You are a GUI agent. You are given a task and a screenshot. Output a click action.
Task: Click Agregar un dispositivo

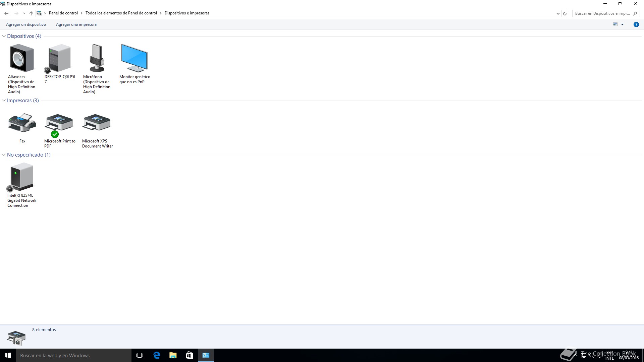pyautogui.click(x=26, y=24)
